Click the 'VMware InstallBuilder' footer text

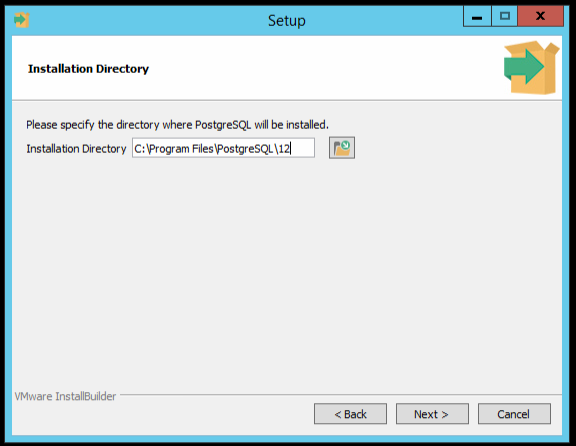point(65,396)
